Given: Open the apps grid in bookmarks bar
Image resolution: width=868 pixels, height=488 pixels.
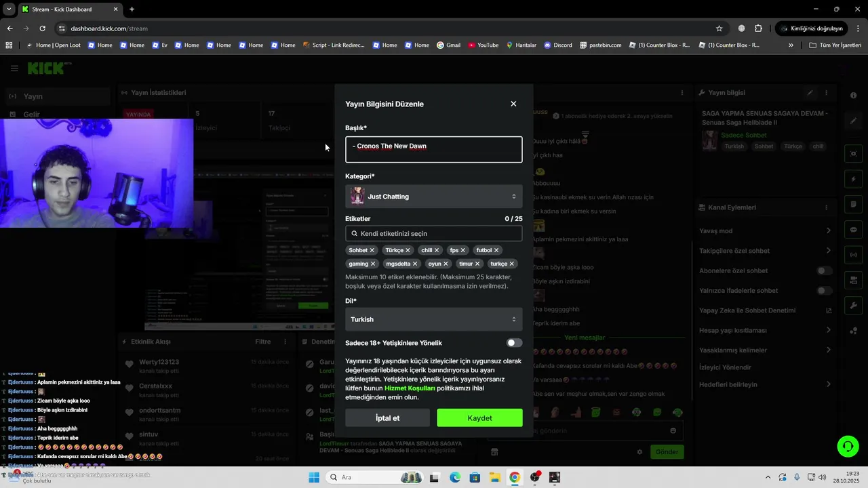Looking at the screenshot, I should tap(9, 45).
